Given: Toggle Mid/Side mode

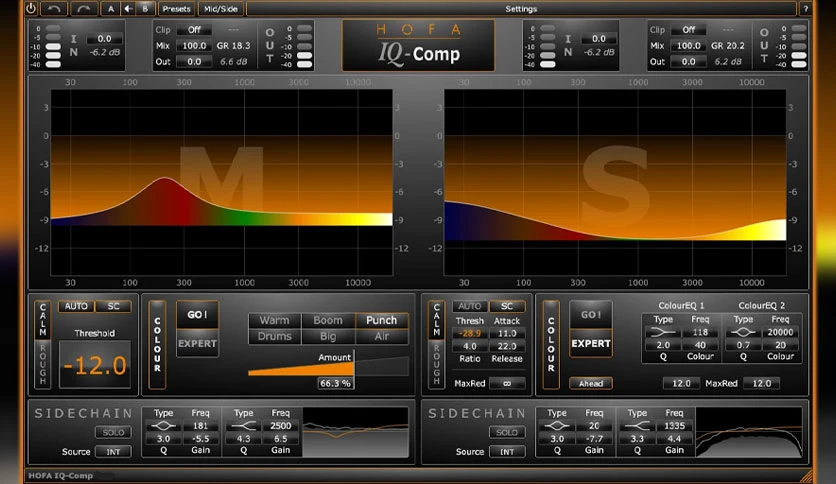Looking at the screenshot, I should 221,9.
